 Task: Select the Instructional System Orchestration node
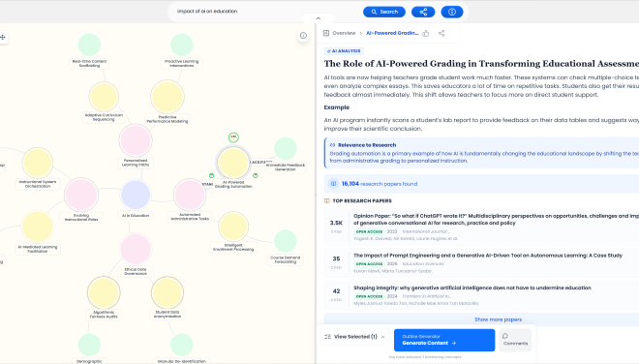38,163
